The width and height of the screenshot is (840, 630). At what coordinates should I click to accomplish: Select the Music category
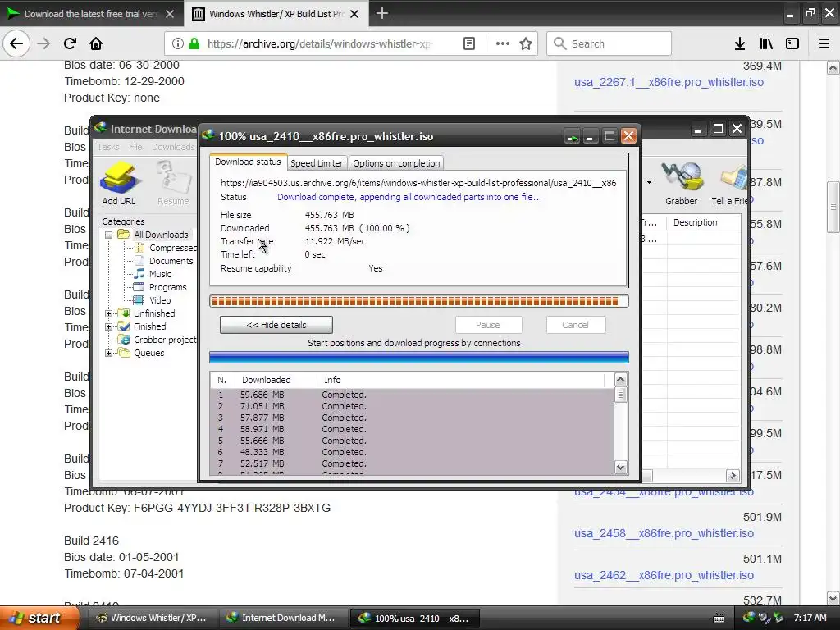pos(153,274)
